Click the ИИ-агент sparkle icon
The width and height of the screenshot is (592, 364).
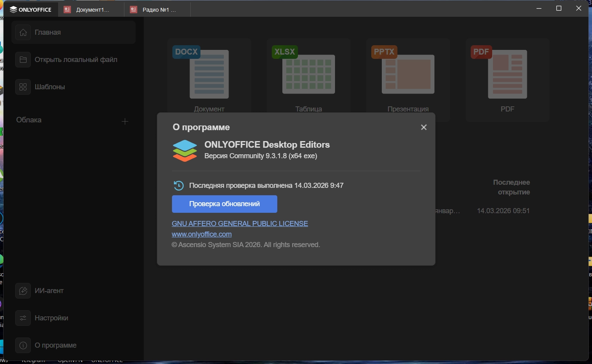click(23, 291)
